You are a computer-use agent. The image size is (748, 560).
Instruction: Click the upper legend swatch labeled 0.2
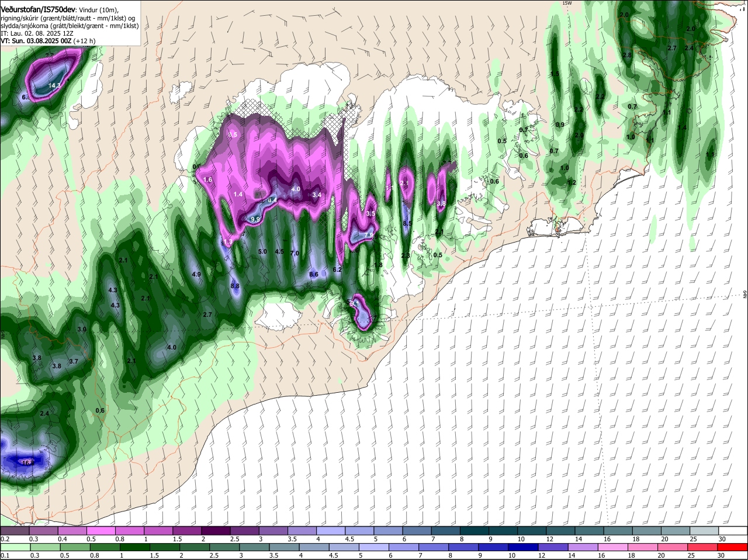(15, 531)
